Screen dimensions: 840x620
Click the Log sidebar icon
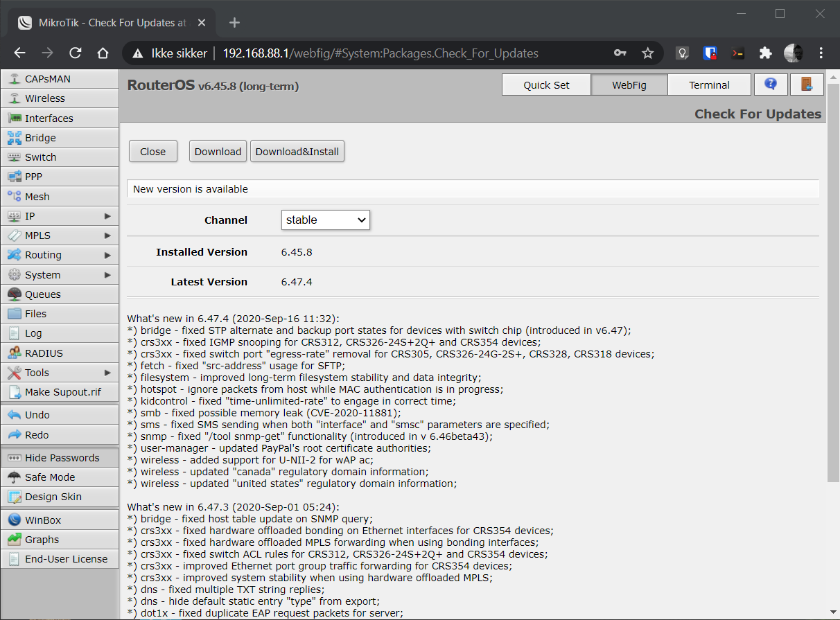(14, 333)
